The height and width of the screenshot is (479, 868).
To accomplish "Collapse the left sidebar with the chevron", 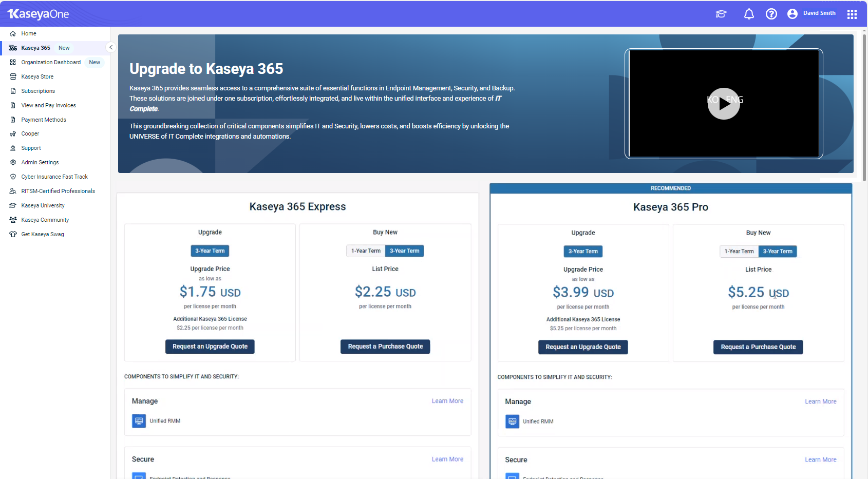I will (x=110, y=47).
